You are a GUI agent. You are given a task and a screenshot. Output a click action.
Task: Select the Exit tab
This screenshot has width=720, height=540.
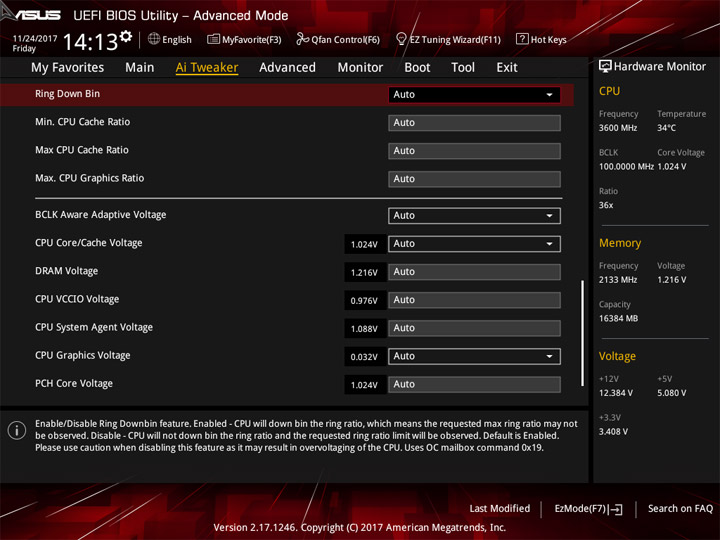point(507,68)
